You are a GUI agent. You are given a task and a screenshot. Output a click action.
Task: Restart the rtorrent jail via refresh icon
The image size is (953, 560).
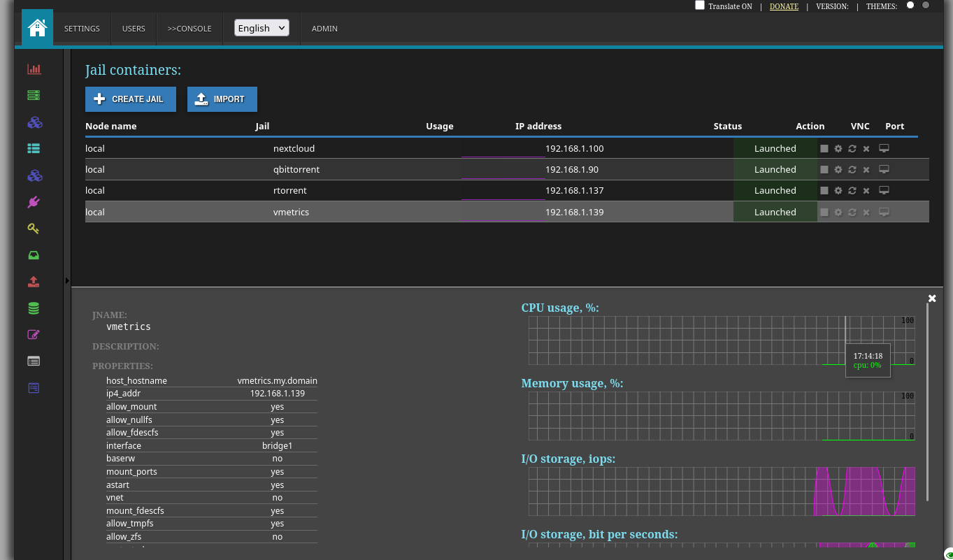click(852, 190)
